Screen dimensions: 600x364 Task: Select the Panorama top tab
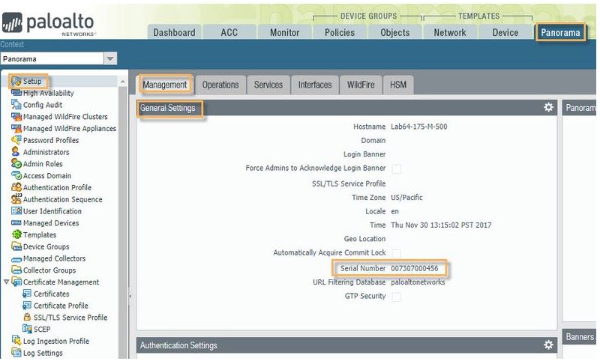tap(560, 32)
